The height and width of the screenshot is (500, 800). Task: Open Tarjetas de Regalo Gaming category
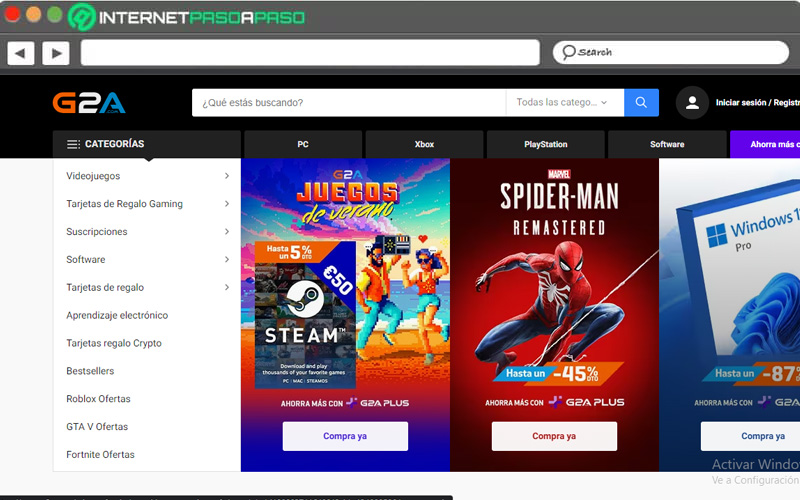click(x=124, y=204)
